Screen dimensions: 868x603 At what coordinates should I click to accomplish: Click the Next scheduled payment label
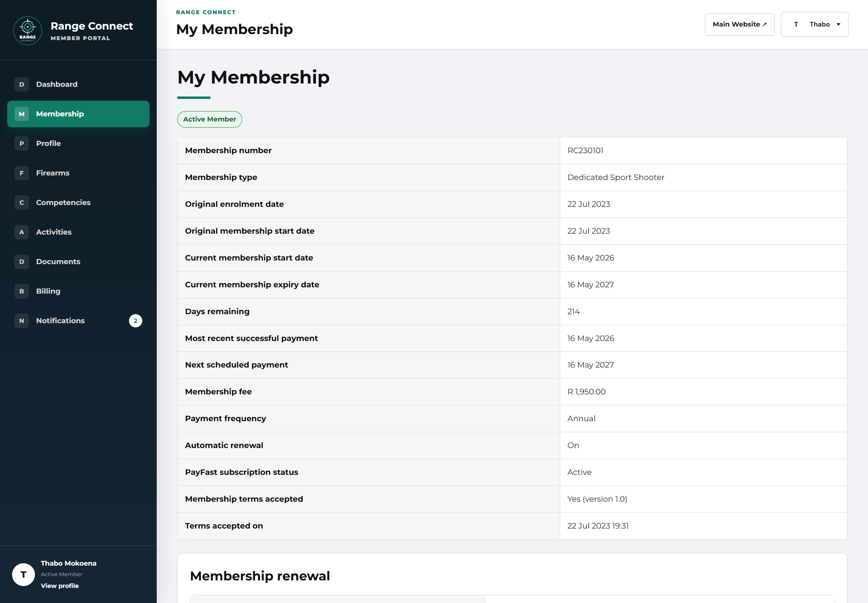(237, 365)
